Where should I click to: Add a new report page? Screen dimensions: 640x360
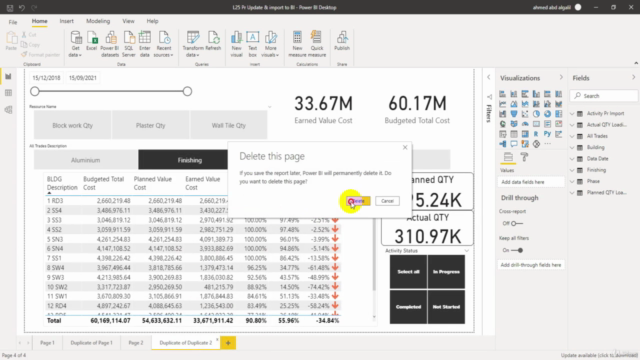(x=228, y=343)
